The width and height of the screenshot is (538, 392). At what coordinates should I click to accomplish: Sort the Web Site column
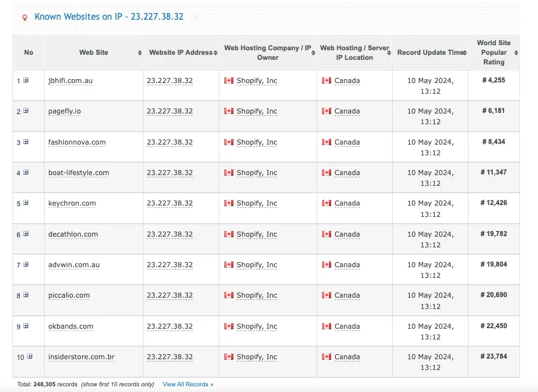coord(139,53)
